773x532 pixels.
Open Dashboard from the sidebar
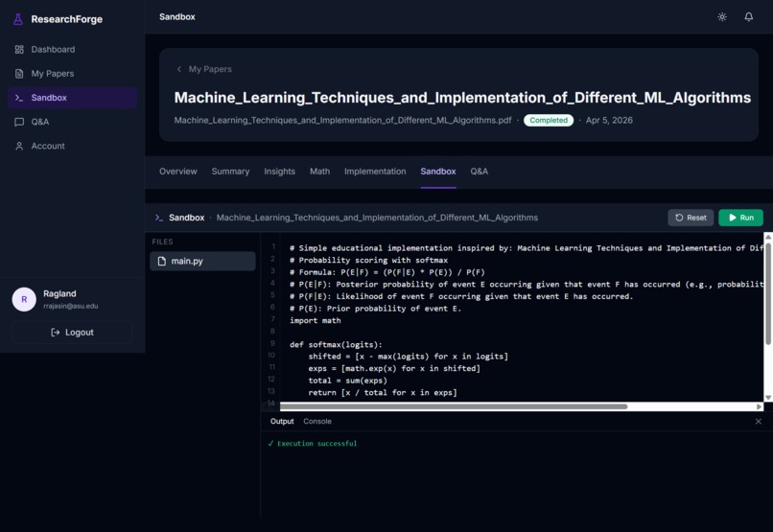point(72,49)
